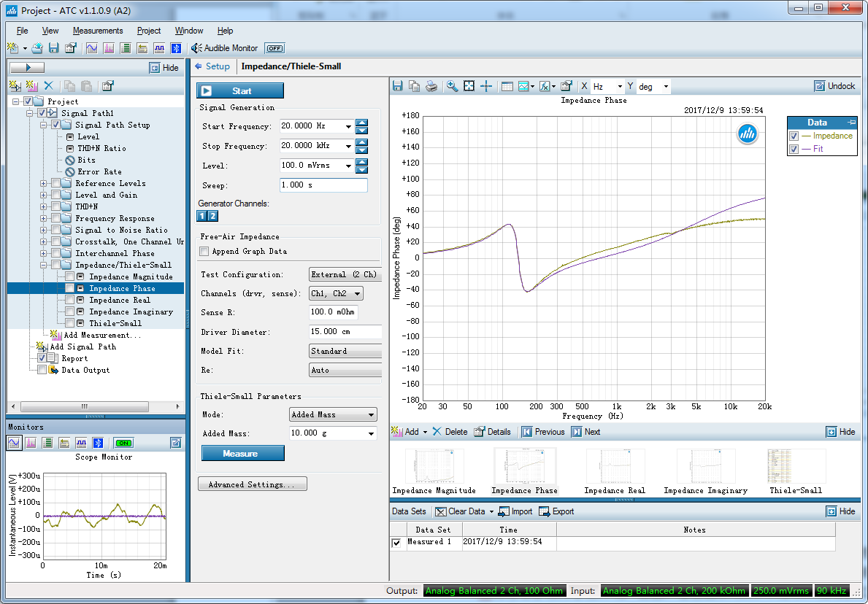
Task: Open the Channels dropdown showing Ch1, Ch2
Action: [336, 293]
